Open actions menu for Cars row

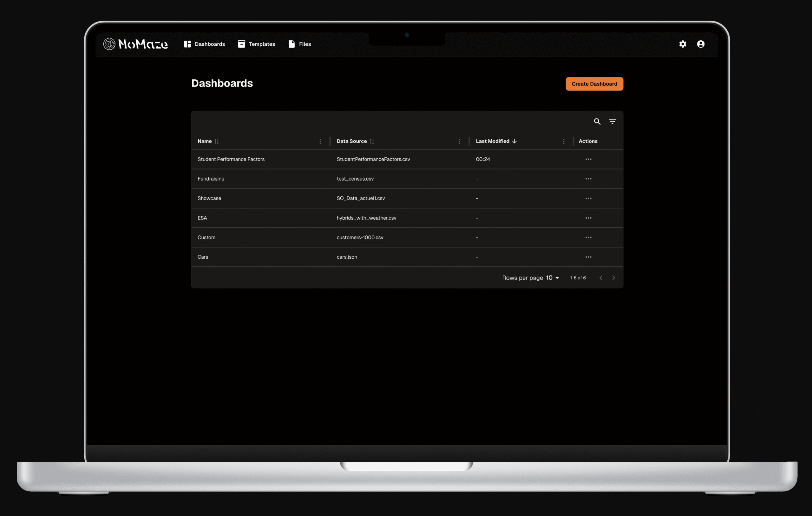588,257
